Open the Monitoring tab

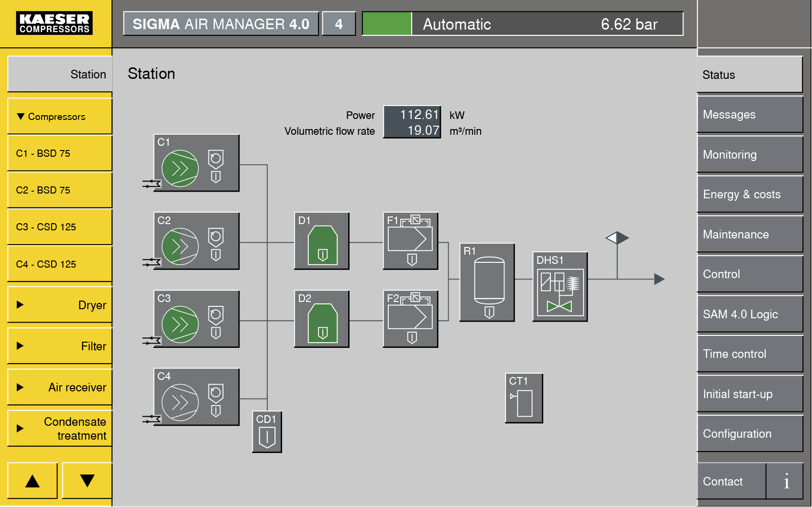[x=750, y=154]
